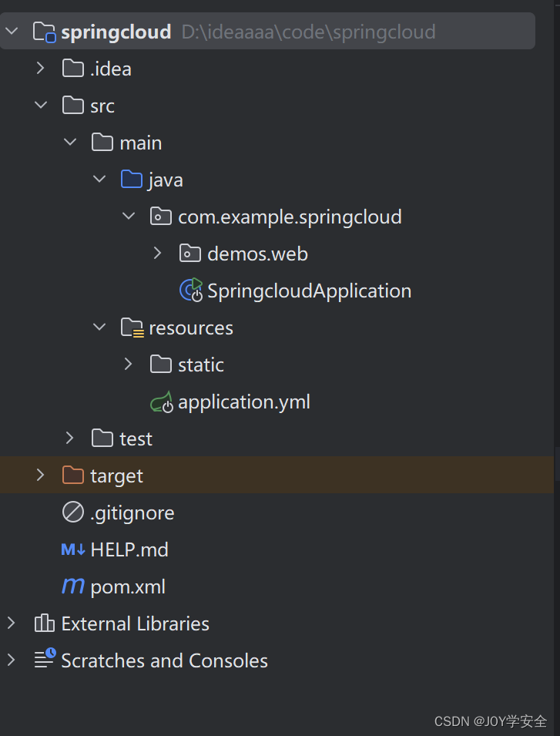This screenshot has height=736, width=560.
Task: Click the resources root folder icon
Action: coord(132,327)
